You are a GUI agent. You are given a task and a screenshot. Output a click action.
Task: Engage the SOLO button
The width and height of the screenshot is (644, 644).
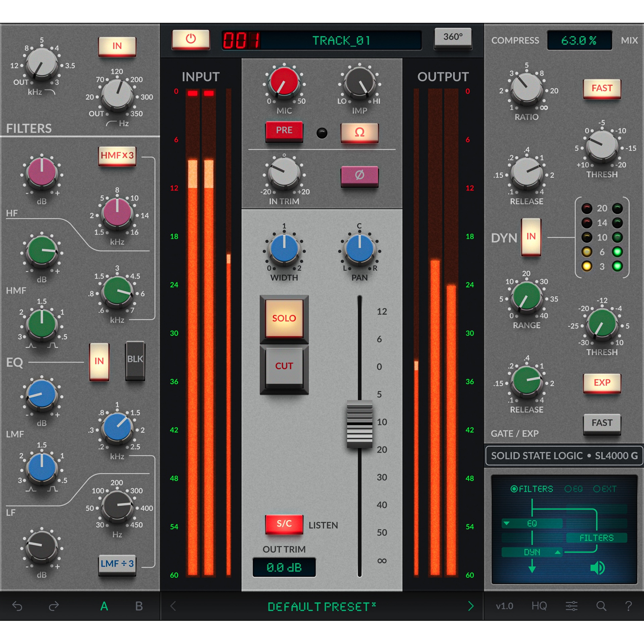pyautogui.click(x=284, y=319)
